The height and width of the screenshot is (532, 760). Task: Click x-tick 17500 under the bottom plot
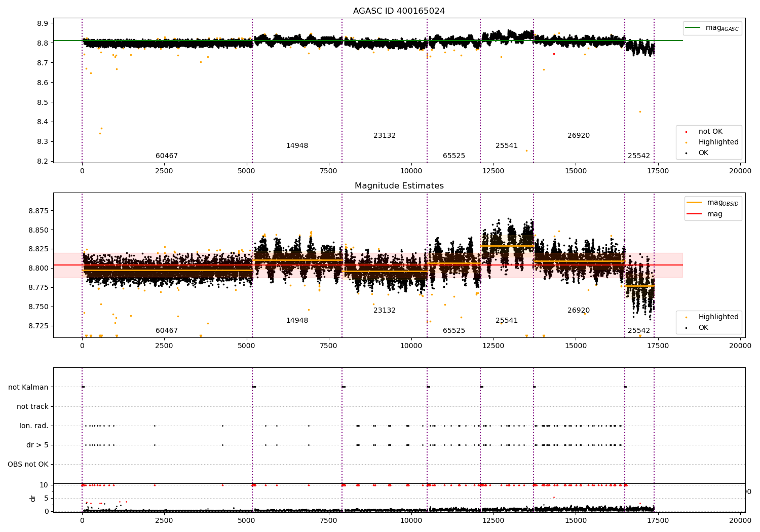658,520
